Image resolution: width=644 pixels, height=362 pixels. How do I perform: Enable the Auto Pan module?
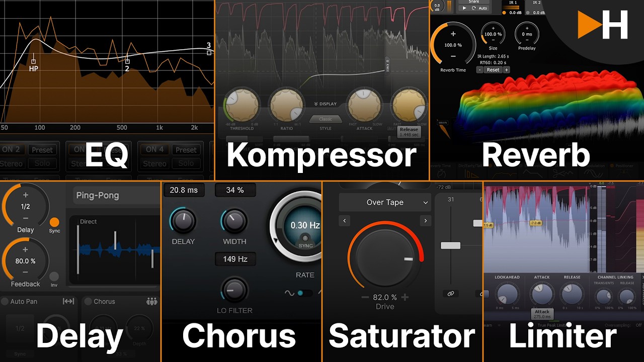5,302
